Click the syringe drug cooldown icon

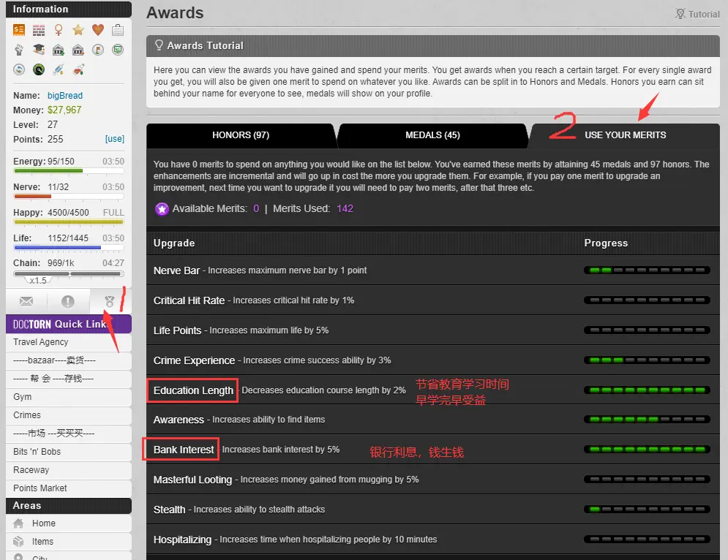(x=58, y=69)
